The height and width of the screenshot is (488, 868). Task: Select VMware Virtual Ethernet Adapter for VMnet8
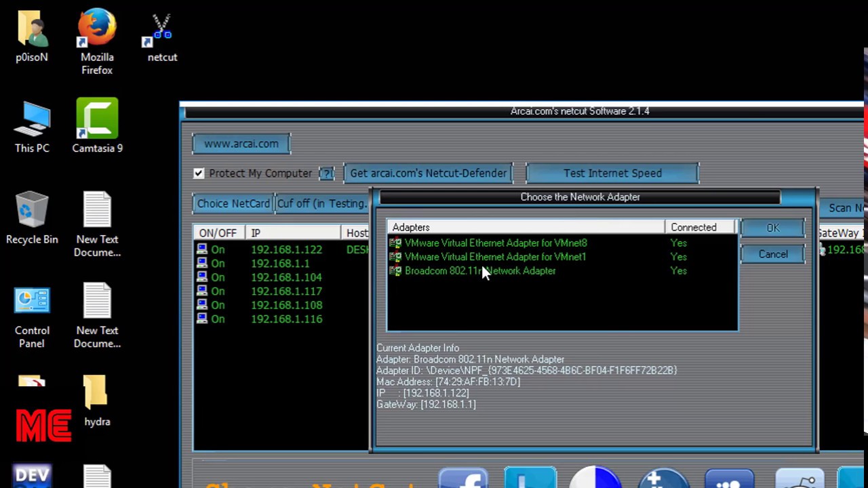pos(496,243)
